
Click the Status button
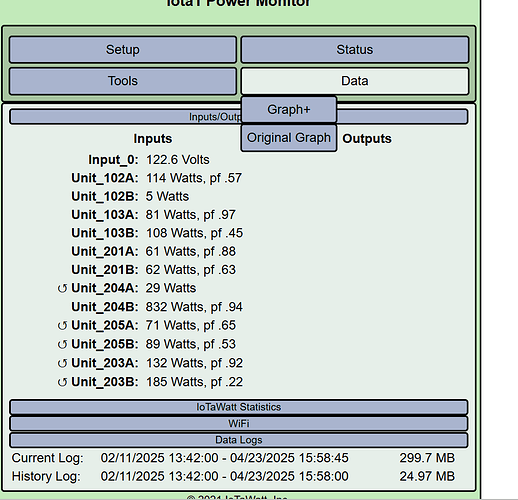click(355, 50)
